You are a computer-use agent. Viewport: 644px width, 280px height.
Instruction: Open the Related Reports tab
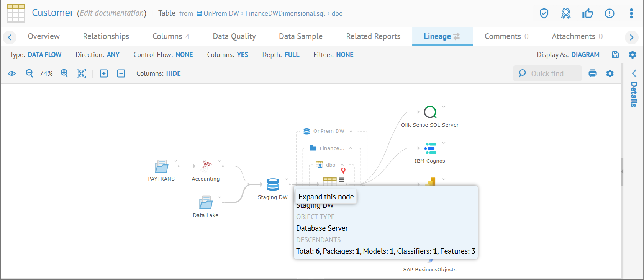pos(373,36)
